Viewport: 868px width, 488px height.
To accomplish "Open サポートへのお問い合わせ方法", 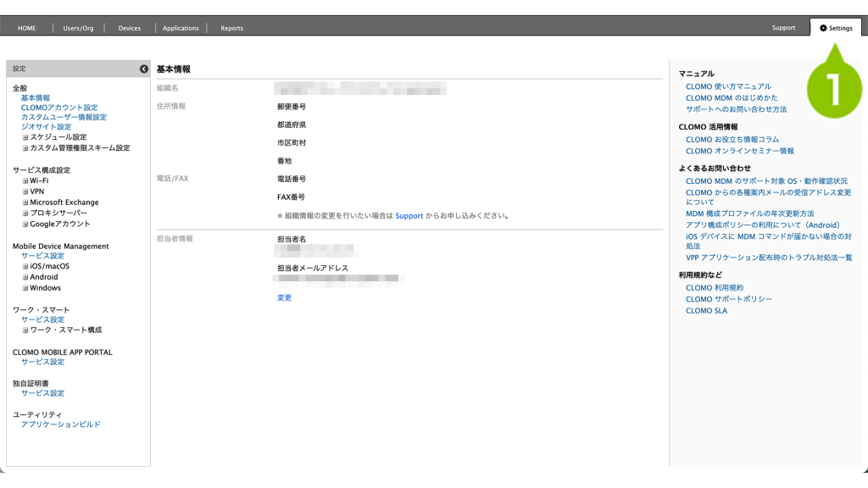I will click(x=737, y=109).
